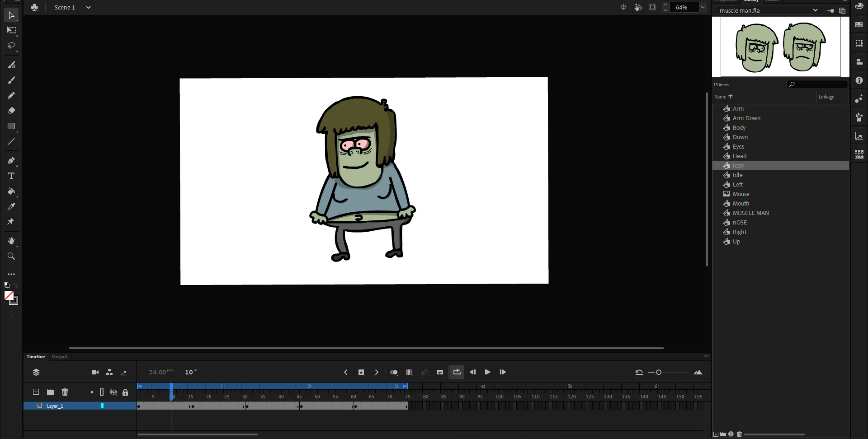Open the Scene 1 dropdown
This screenshot has width=868, height=439.
point(88,7)
